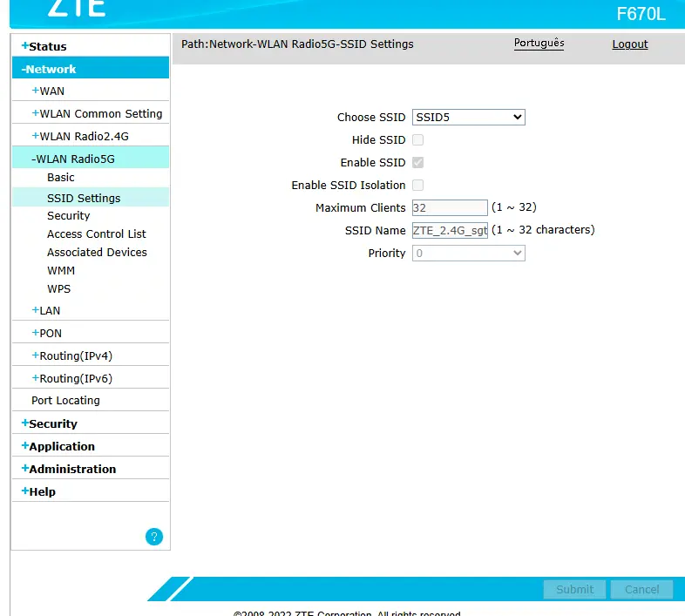
Task: Click the '(1 ~ 32 characters)' hint text
Action: click(543, 230)
